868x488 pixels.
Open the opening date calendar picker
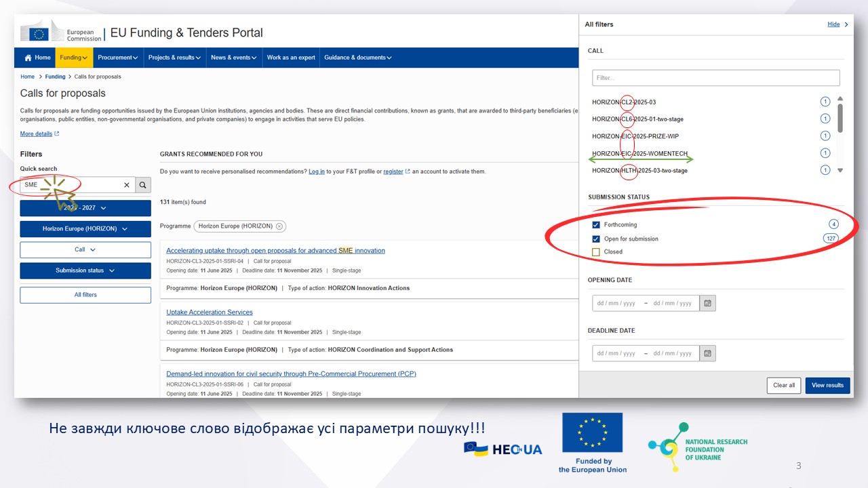click(707, 303)
